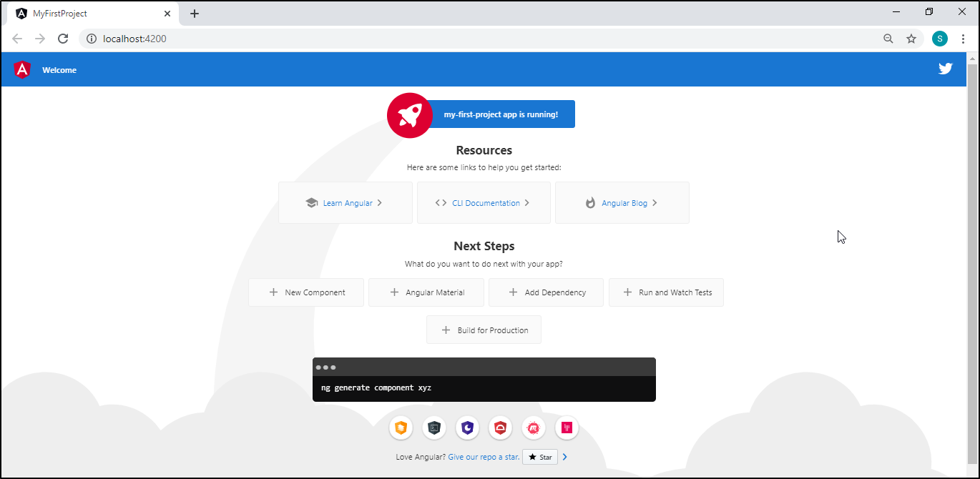The image size is (980, 479).
Task: Open the CLI Documentation card
Action: click(484, 203)
